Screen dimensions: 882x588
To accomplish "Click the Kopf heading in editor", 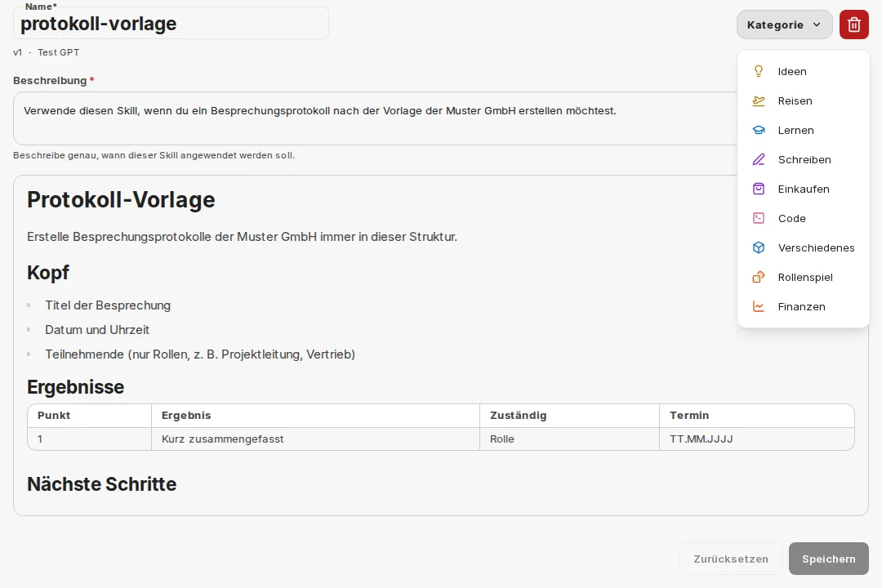I will [x=48, y=272].
